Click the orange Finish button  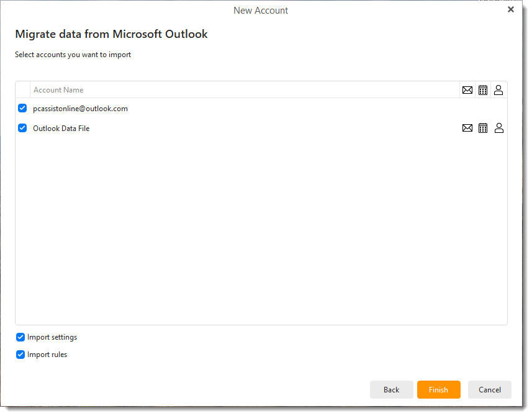point(438,390)
